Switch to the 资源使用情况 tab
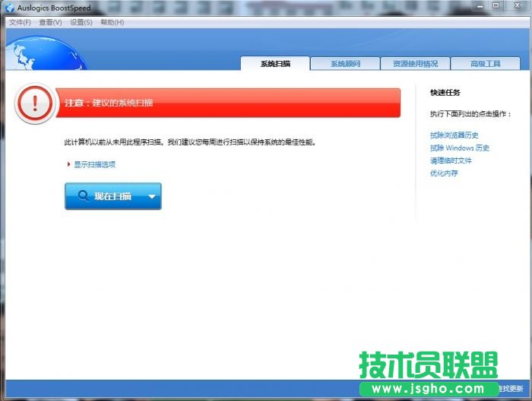This screenshot has height=401, width=532. click(x=415, y=64)
